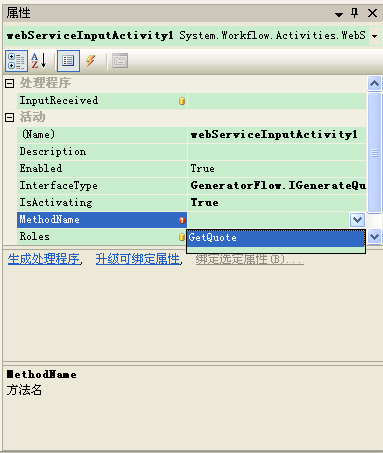Image resolution: width=383 pixels, height=453 pixels.
Task: Show the Properties list view button
Action: click(x=68, y=61)
